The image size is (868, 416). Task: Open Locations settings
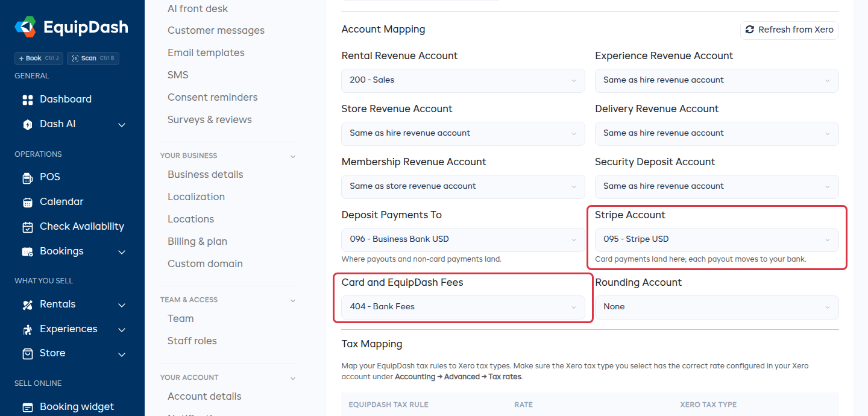190,219
